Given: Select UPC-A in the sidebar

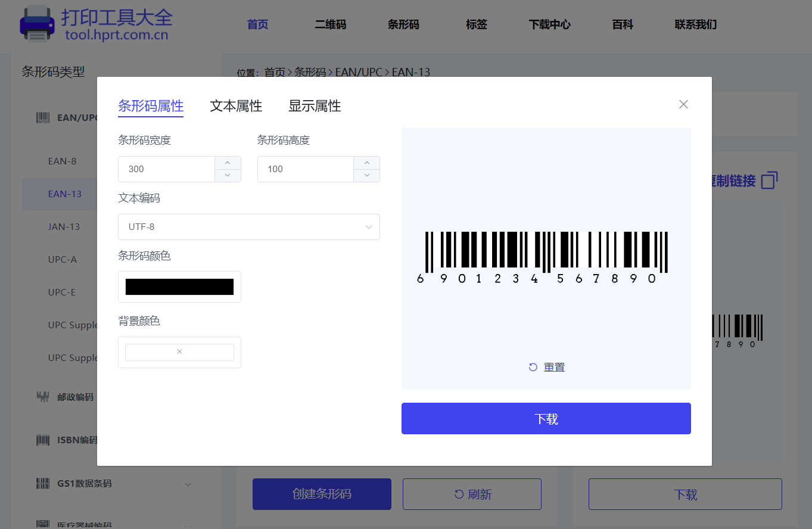Looking at the screenshot, I should point(63,260).
